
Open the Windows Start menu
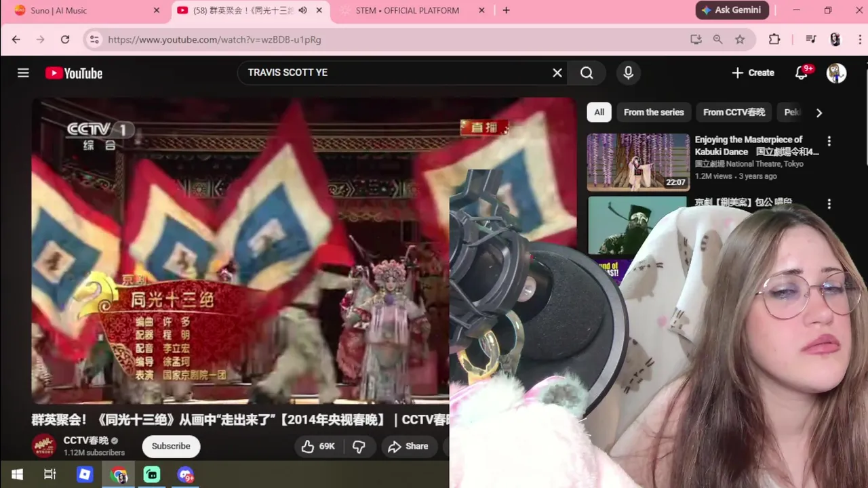point(17,474)
